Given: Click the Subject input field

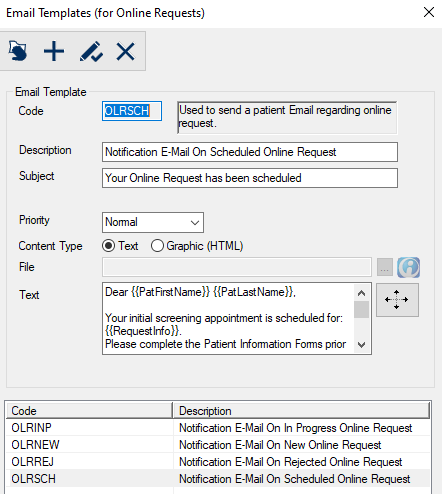Looking at the screenshot, I should click(x=250, y=178).
